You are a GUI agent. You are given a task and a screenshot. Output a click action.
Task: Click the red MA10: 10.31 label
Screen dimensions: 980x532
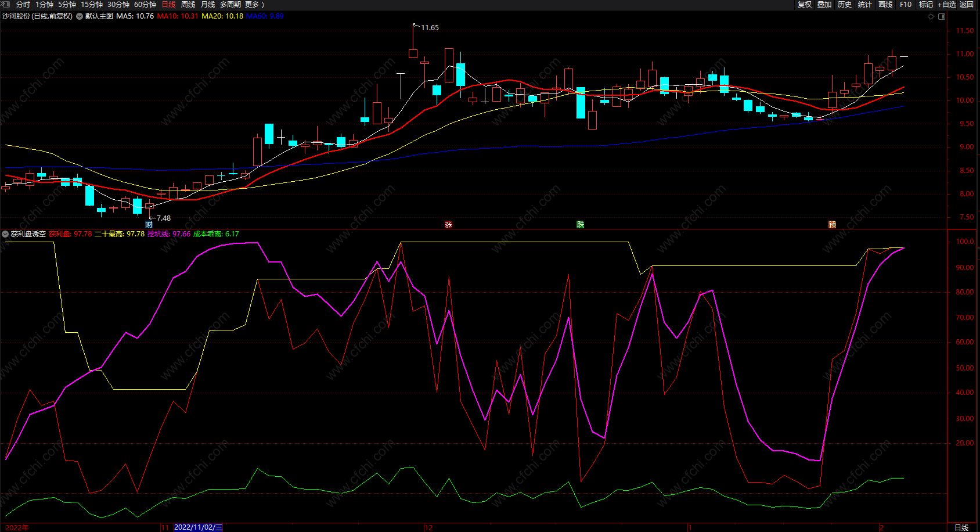(178, 16)
